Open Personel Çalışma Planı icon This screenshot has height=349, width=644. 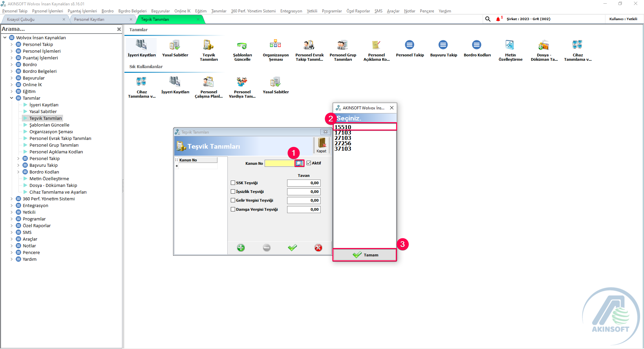(208, 87)
